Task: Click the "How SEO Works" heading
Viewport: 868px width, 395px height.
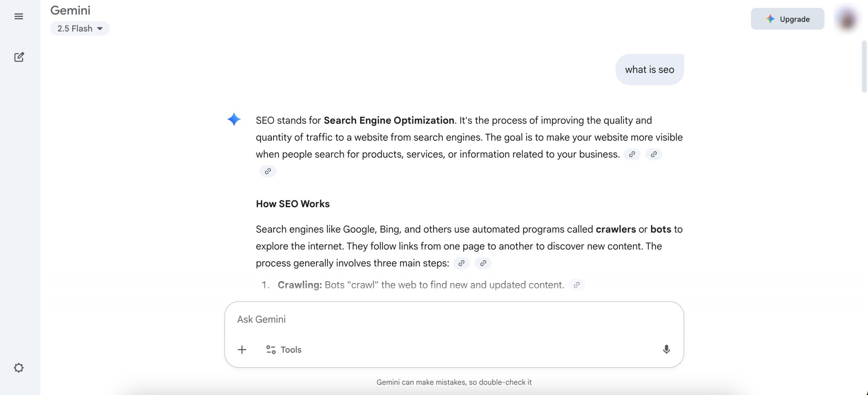Action: pos(293,204)
